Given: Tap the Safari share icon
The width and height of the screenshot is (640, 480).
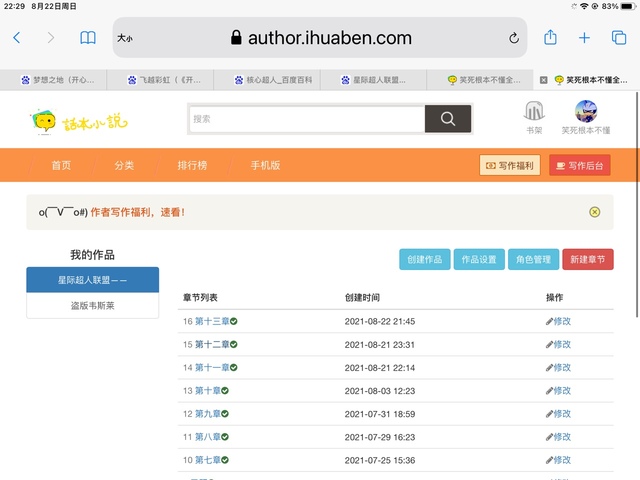Looking at the screenshot, I should point(550,37).
